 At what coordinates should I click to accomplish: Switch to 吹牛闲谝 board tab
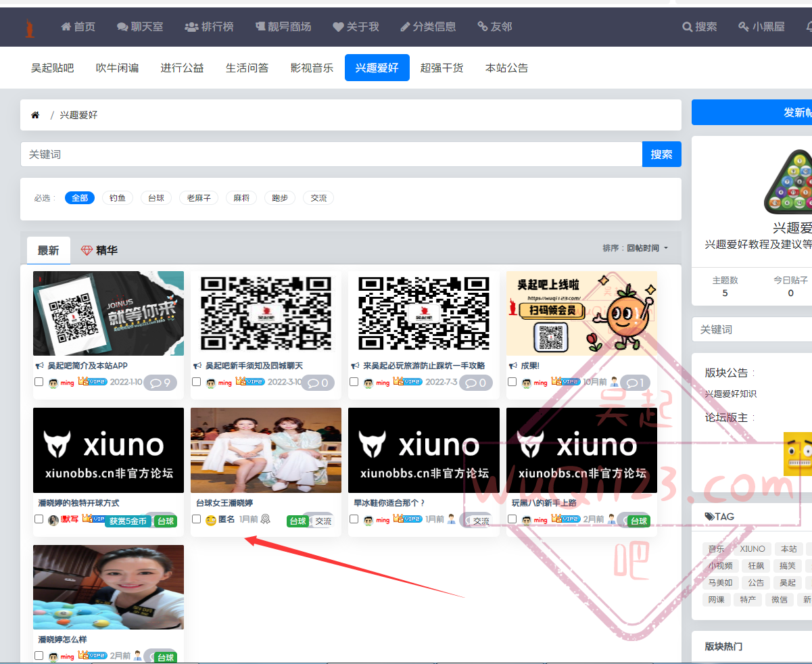(117, 68)
